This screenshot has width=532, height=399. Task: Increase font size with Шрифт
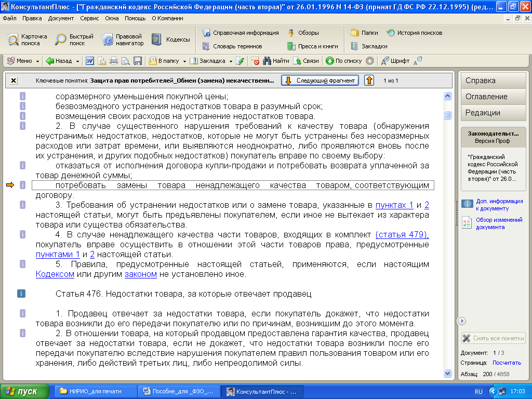(395, 61)
